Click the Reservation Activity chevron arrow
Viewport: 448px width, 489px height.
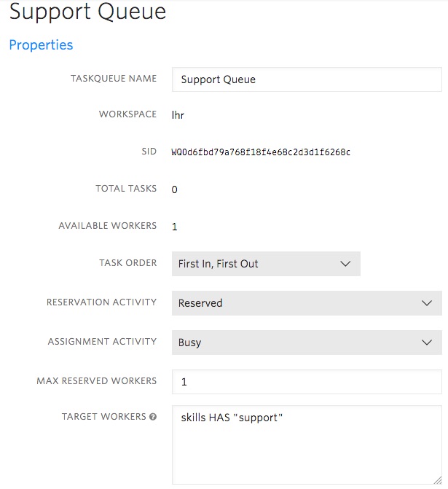tap(426, 303)
